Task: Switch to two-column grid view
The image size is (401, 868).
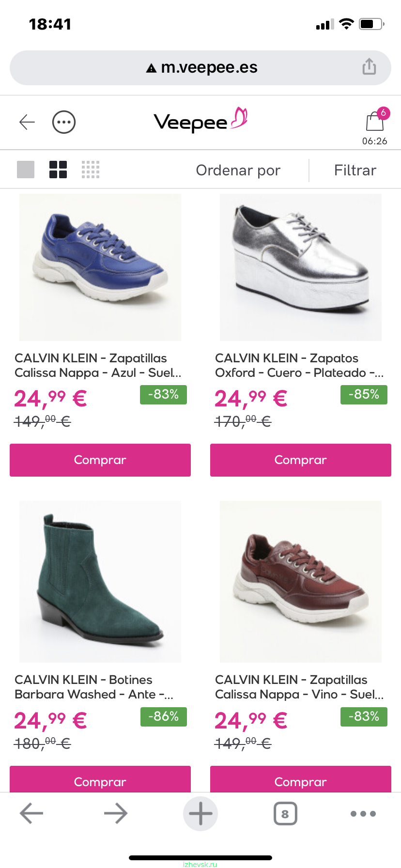Action: click(58, 170)
